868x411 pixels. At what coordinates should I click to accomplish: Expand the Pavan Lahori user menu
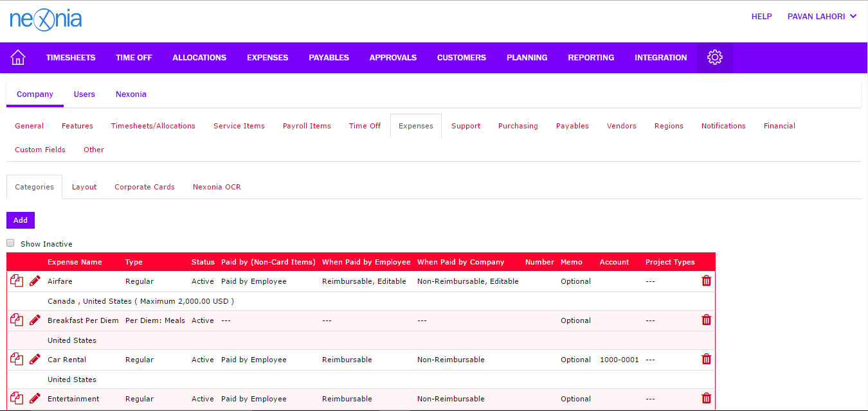(822, 17)
